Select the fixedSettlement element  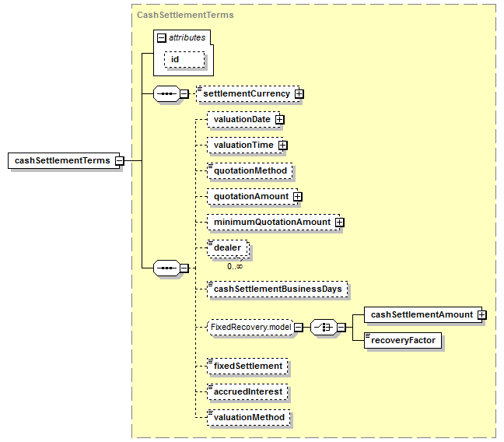coord(247,366)
